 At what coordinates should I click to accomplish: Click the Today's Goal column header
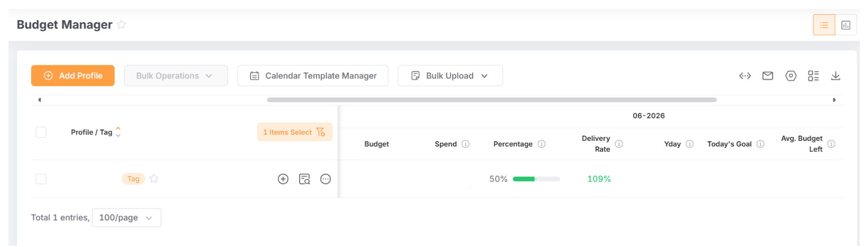[729, 144]
